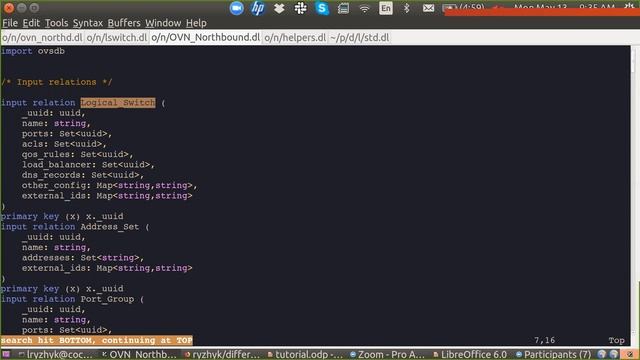Switch to the ryzhyk/differ... browser taskbar item
640x360 pixels.
coord(222,354)
